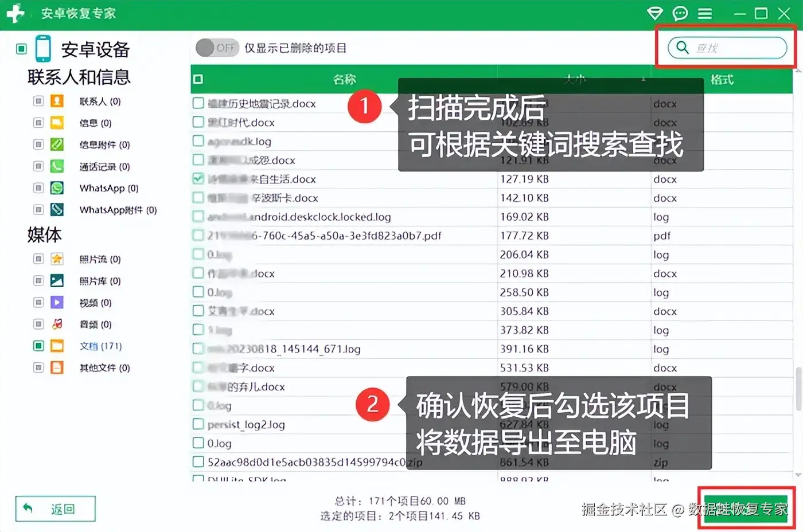Open the photo library (照片库) icon
The width and height of the screenshot is (803, 532).
(57, 280)
